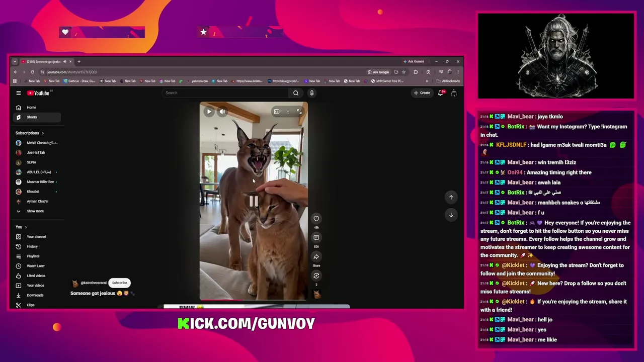Viewport: 644px width, 362px height.
Task: Click the browser back arrow
Action: click(x=15, y=72)
